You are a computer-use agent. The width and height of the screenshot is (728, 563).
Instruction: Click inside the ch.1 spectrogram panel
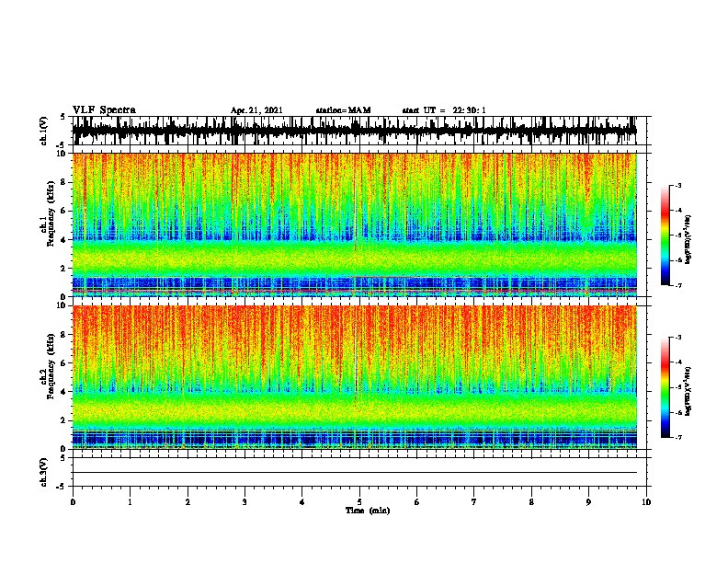(x=355, y=224)
